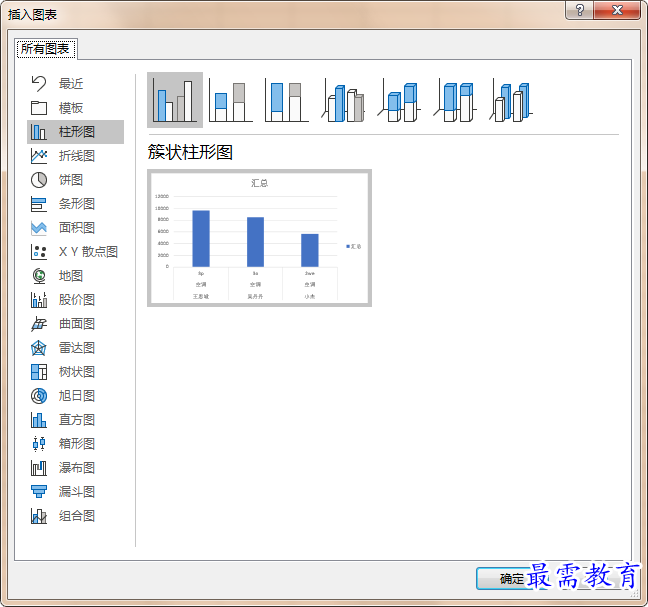Select 树状图 treemap category
The width and height of the screenshot is (648, 607).
point(75,372)
